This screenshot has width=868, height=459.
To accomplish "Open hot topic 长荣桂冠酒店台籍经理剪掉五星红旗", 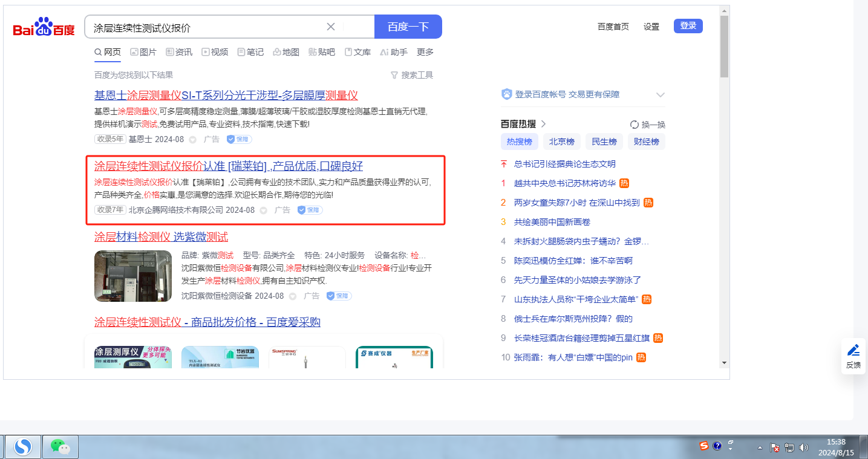I will coord(582,338).
